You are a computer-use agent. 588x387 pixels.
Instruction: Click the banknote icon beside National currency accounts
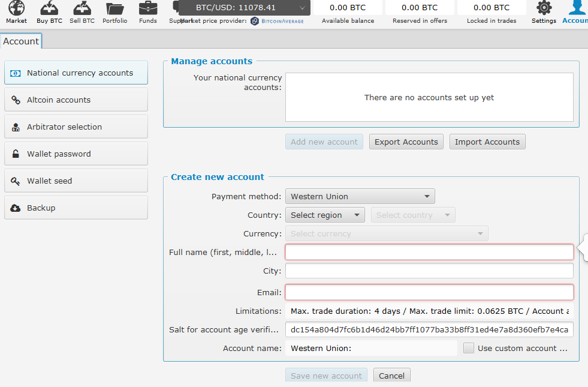pos(16,73)
